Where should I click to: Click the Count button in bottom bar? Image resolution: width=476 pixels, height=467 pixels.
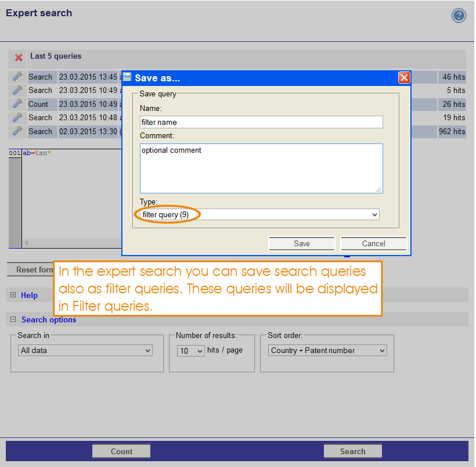[x=121, y=451]
